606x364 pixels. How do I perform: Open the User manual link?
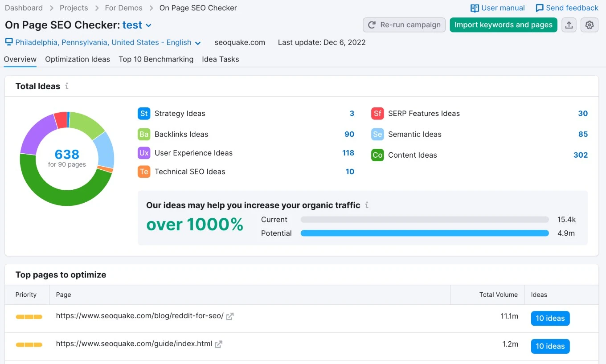[x=503, y=8]
